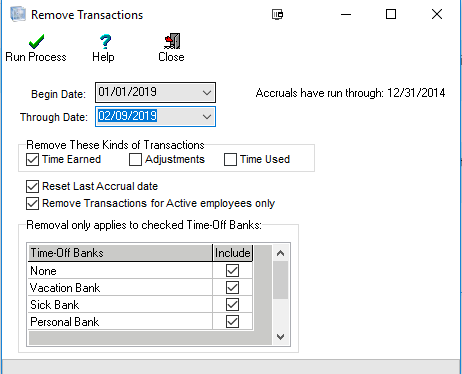Click the Remove Transactions window title icon
The height and width of the screenshot is (374, 462).
pos(18,14)
